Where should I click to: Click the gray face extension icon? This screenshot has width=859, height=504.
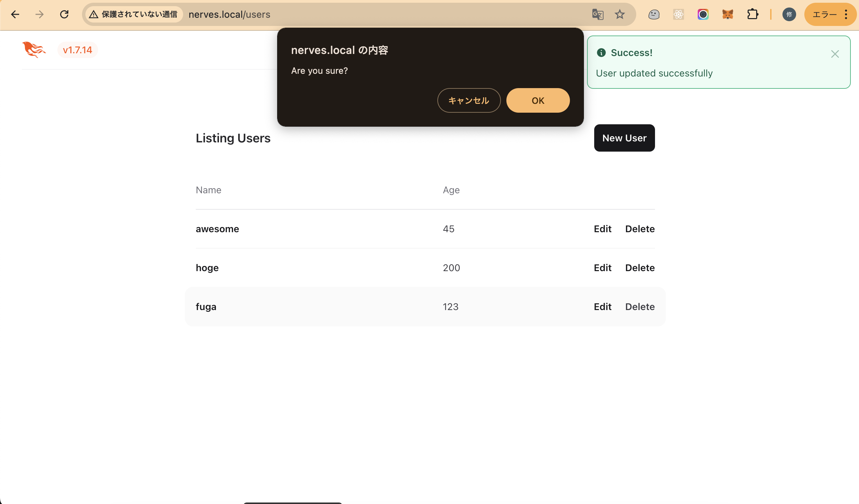[654, 14]
